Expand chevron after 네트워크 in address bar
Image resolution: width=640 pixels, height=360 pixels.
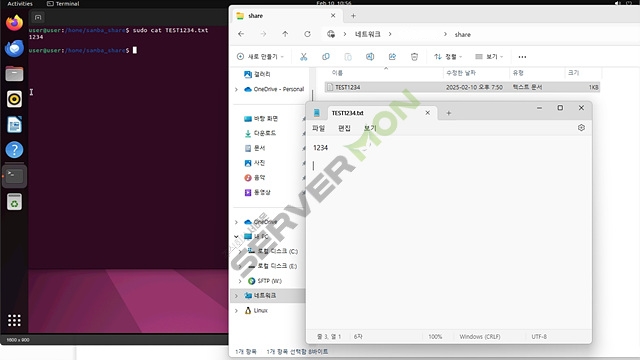pyautogui.click(x=390, y=34)
